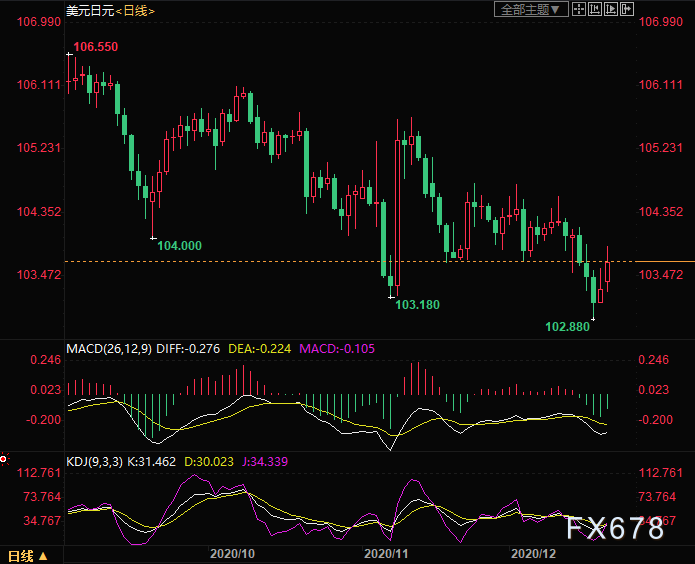Open the 全部主题 theme dropdown
Viewport: 695px width, 564px height.
click(x=531, y=9)
